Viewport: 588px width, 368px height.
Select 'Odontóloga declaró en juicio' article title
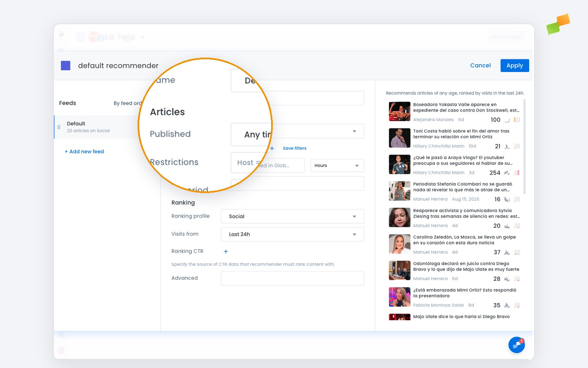pos(466,267)
